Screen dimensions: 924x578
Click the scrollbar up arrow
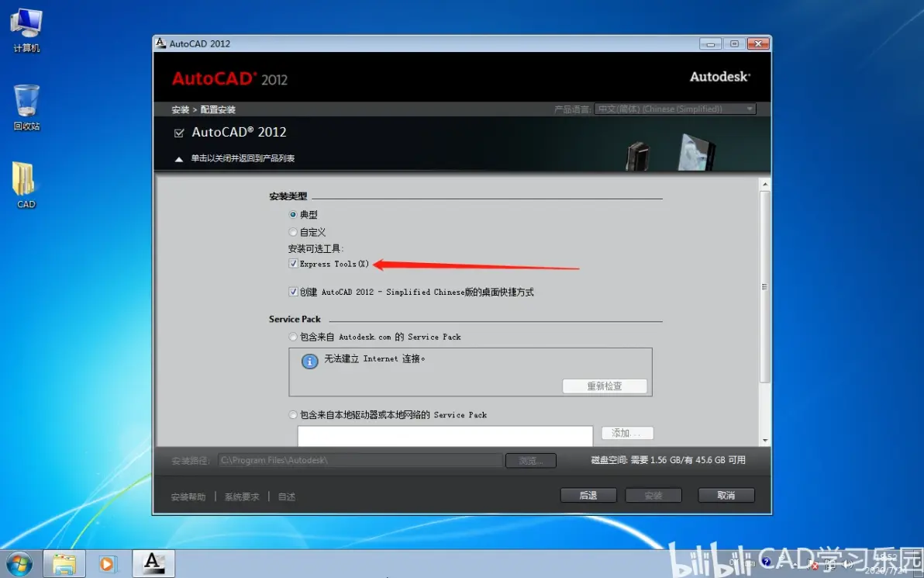[765, 185]
